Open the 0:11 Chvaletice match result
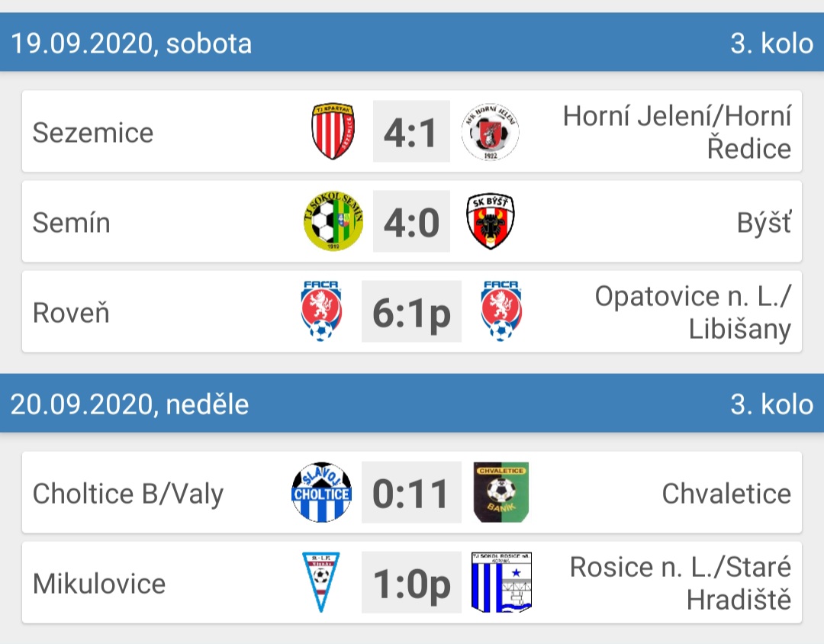Viewport: 824px width, 644px height. point(411,492)
